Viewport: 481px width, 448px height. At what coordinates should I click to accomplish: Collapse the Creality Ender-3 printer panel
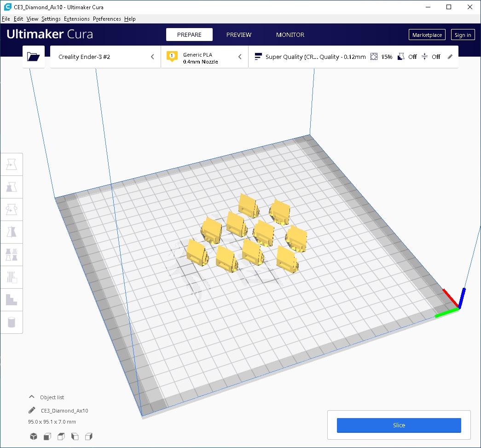point(152,57)
